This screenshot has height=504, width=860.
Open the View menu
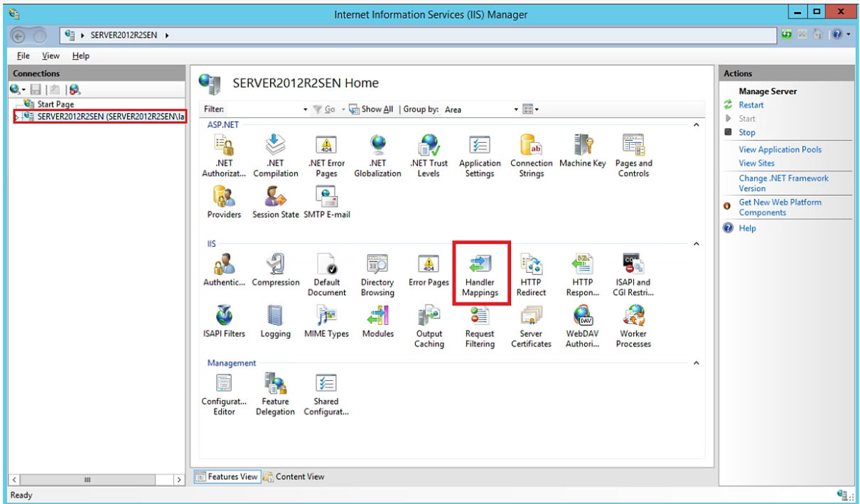pyautogui.click(x=50, y=55)
